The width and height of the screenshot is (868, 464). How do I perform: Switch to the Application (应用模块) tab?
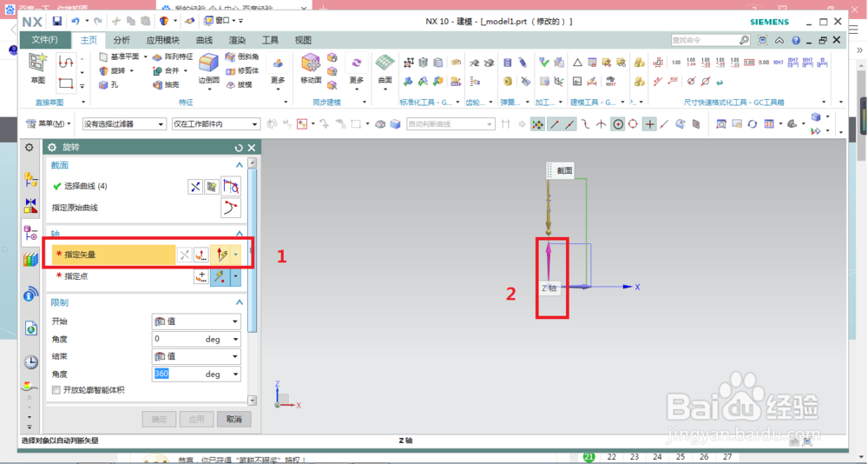pos(163,40)
